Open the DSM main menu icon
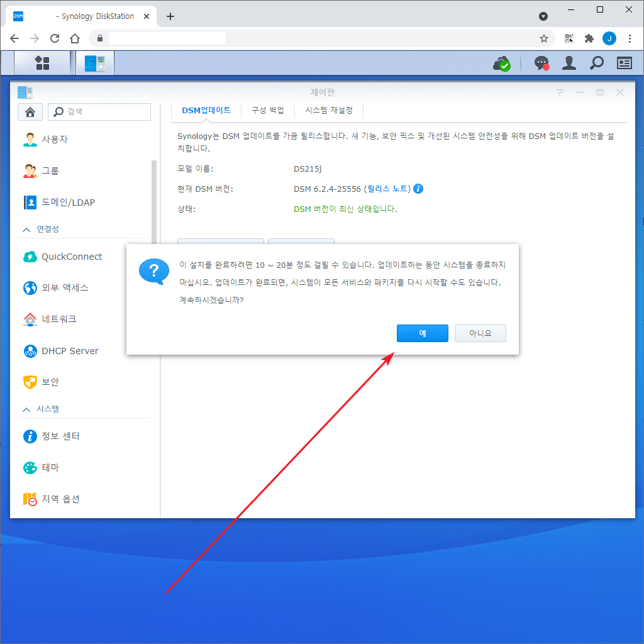 point(42,63)
